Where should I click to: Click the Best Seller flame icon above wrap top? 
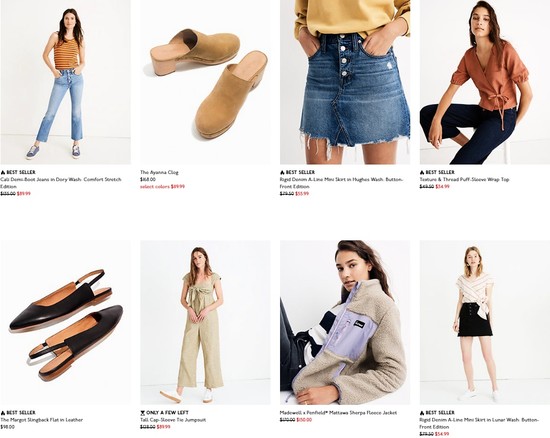[422, 172]
